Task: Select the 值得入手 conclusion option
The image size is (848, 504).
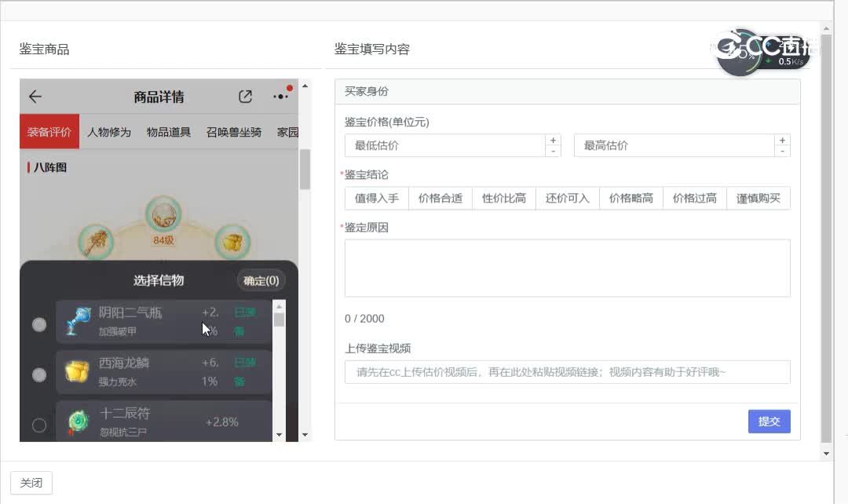Action: pyautogui.click(x=375, y=198)
